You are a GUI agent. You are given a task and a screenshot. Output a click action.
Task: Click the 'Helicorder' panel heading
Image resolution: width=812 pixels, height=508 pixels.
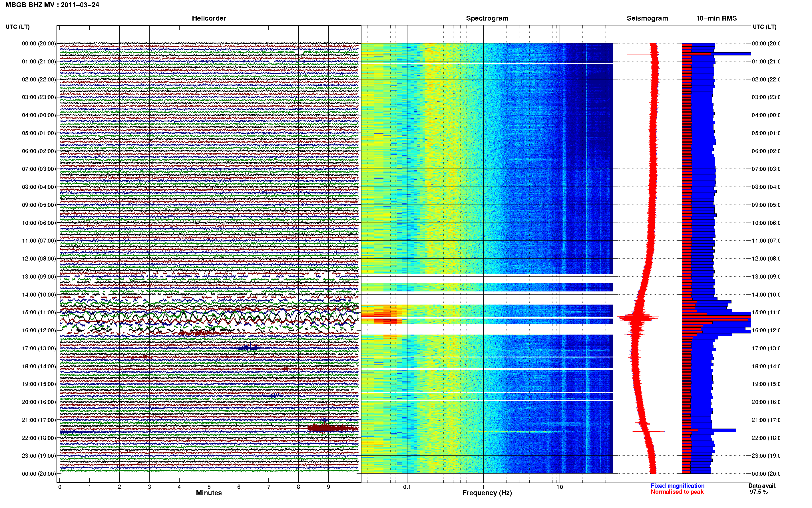(x=209, y=19)
